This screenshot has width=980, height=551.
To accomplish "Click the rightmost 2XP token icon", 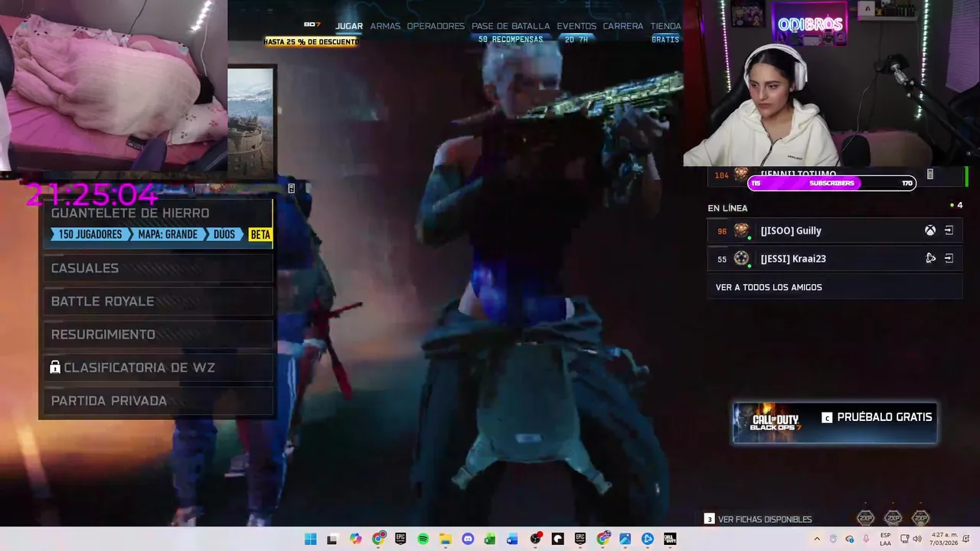I will (920, 518).
